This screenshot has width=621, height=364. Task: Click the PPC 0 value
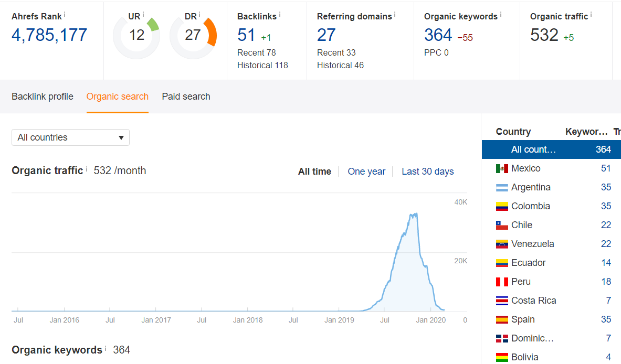(x=436, y=52)
